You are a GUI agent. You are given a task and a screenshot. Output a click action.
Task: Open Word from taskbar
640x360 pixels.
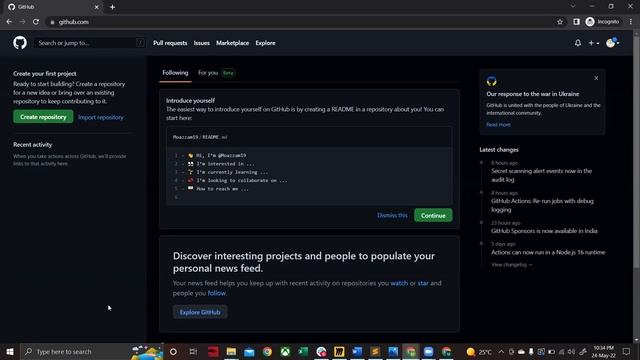(357, 351)
